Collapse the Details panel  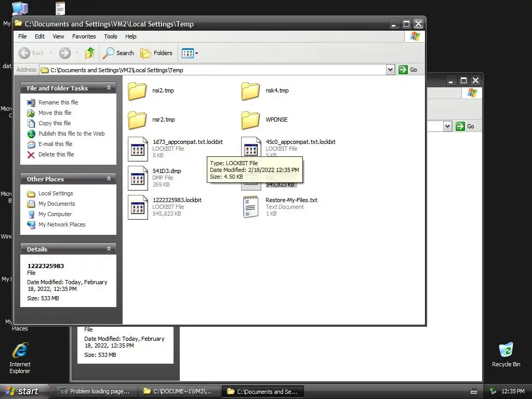click(109, 249)
